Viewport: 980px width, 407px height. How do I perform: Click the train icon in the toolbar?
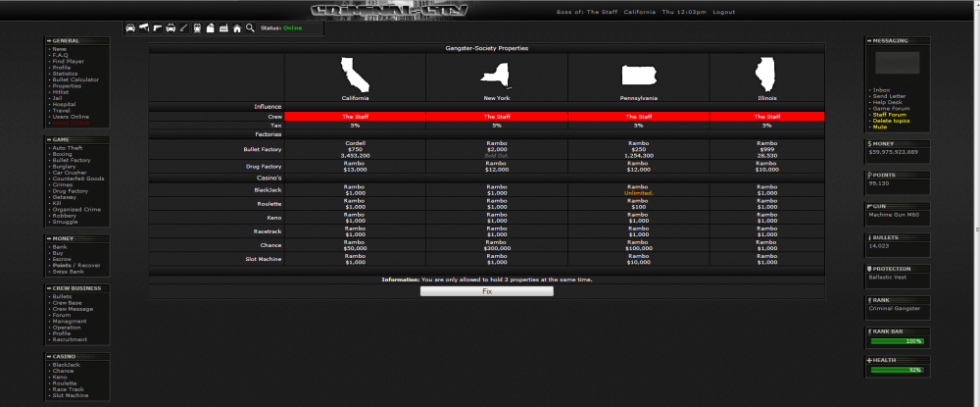[197, 27]
